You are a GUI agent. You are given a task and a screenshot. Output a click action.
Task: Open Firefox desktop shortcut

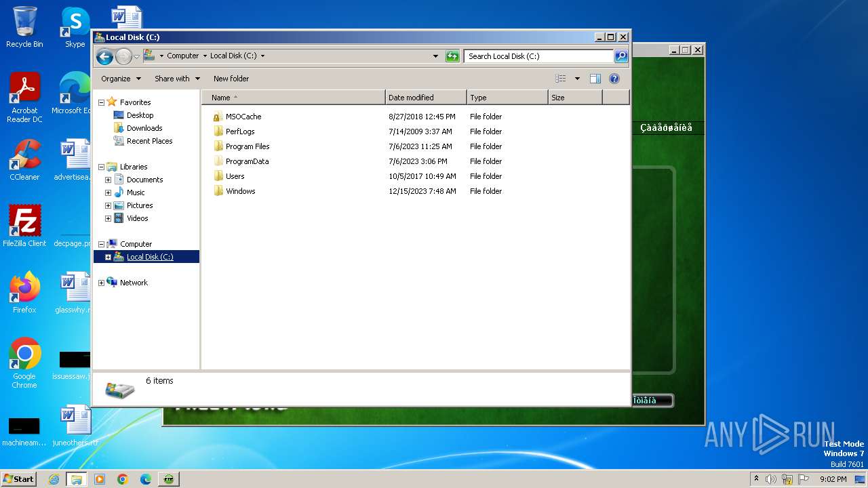coord(24,293)
